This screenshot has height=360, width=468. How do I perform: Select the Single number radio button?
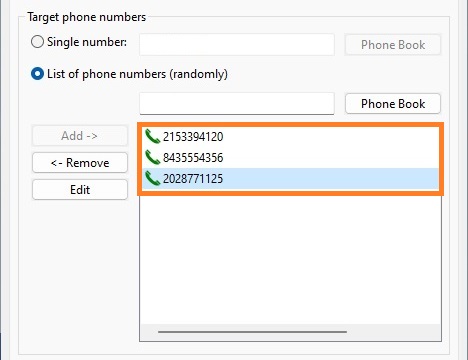click(x=37, y=42)
